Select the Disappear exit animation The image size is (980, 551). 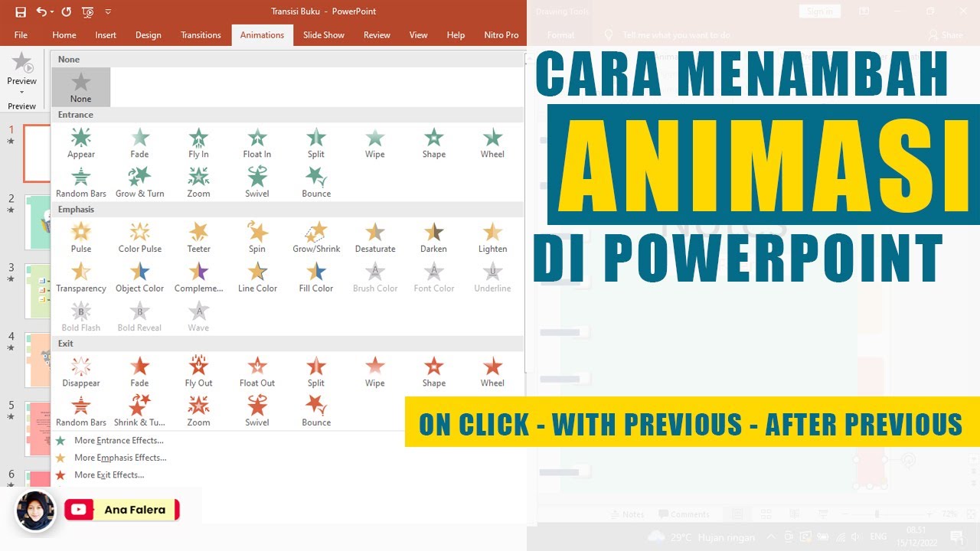click(80, 373)
